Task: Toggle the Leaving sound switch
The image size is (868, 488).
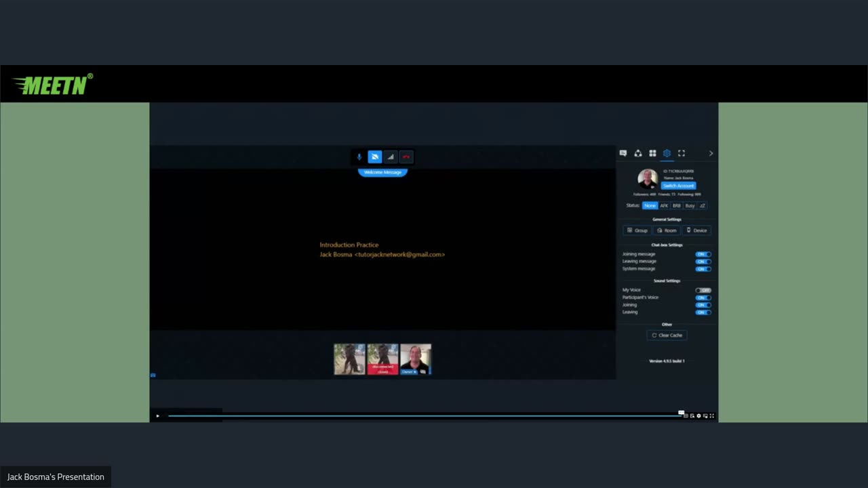Action: point(703,312)
